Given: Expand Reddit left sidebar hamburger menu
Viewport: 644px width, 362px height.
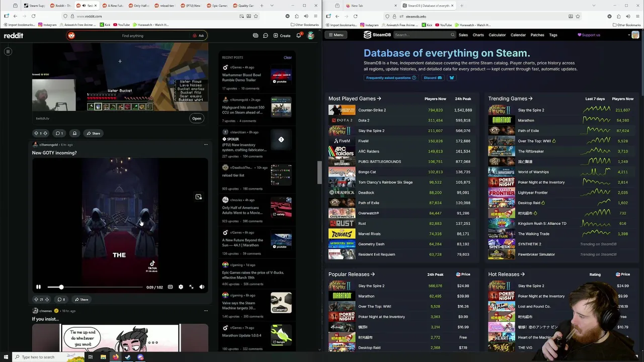Looking at the screenshot, I should pos(8,51).
